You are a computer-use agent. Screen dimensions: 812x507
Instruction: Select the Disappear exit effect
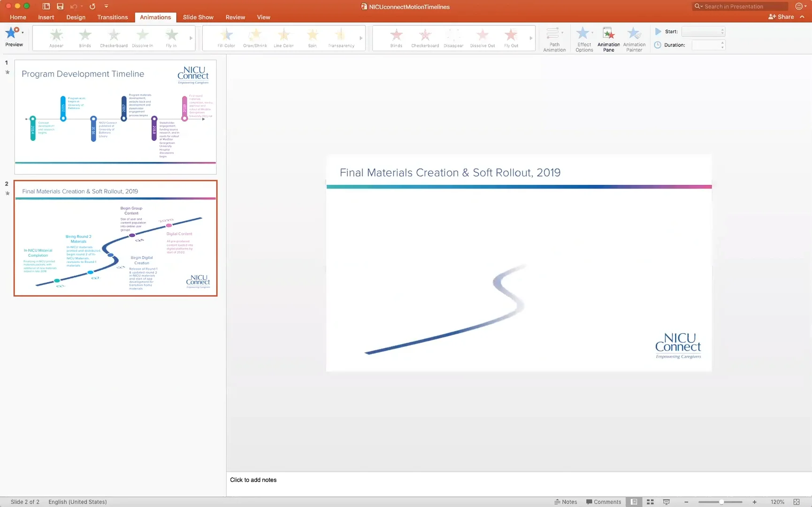click(x=453, y=38)
